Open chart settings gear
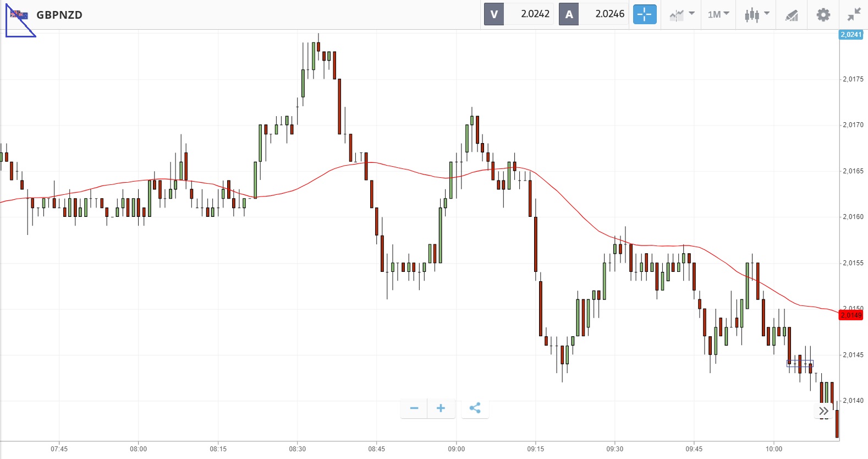 pos(823,15)
